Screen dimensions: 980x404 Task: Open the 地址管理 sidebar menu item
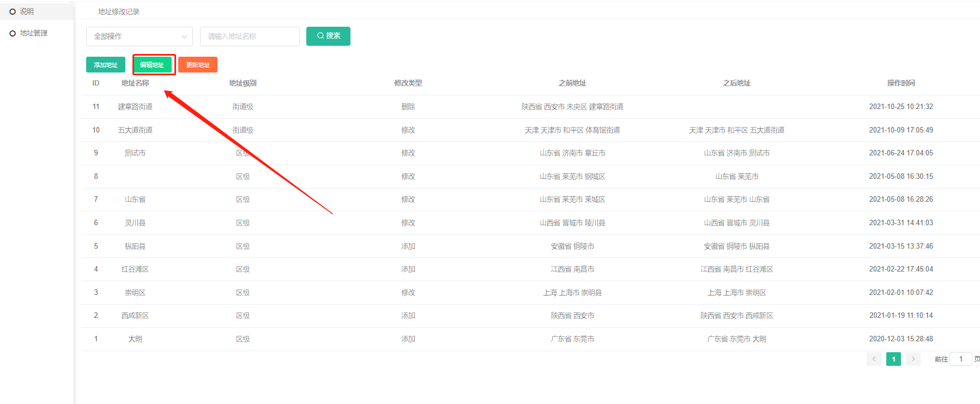click(33, 33)
